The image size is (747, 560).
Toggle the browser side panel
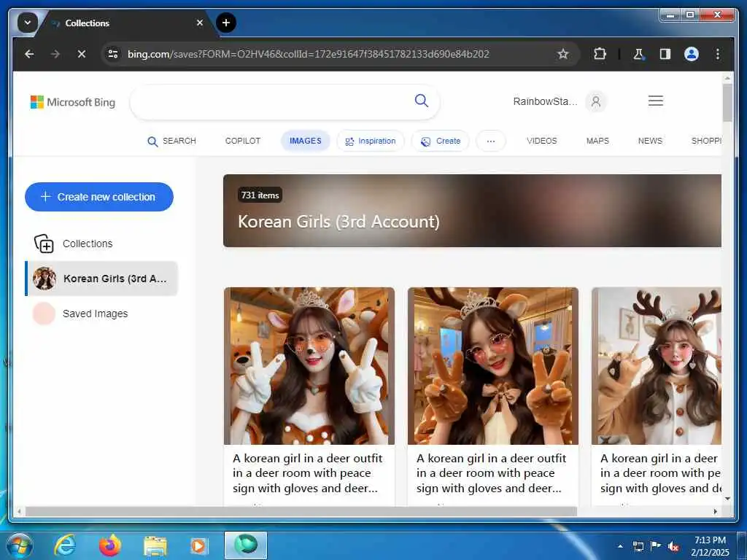[x=665, y=54]
